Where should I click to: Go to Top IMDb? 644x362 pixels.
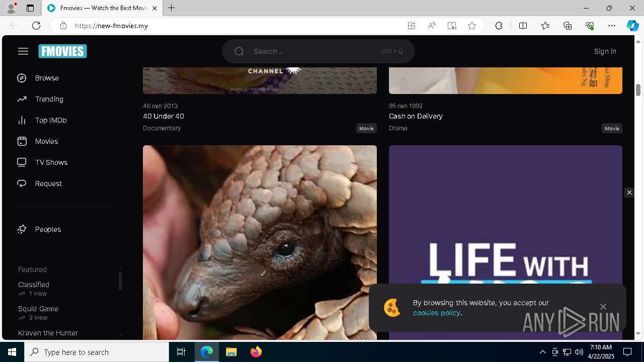coord(51,120)
